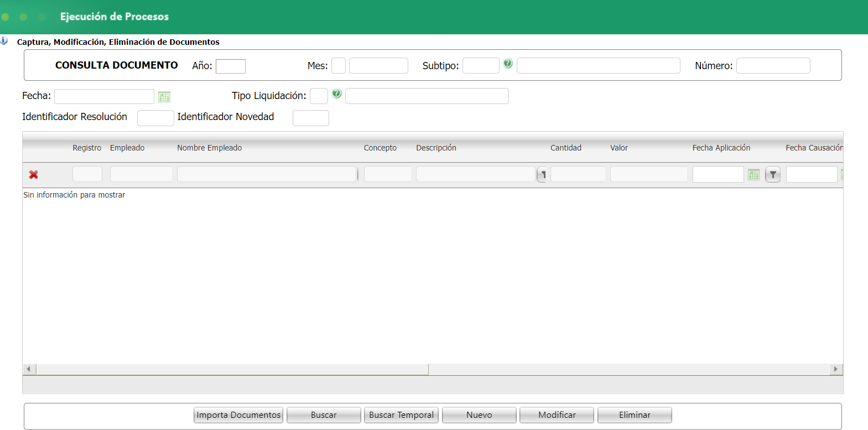Sort by the Fecha Aplicación column header

click(721, 148)
